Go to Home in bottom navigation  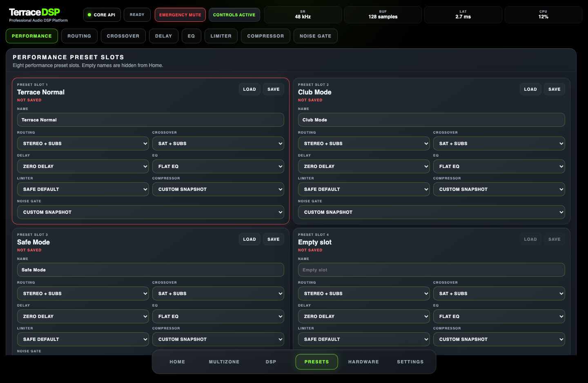(177, 362)
